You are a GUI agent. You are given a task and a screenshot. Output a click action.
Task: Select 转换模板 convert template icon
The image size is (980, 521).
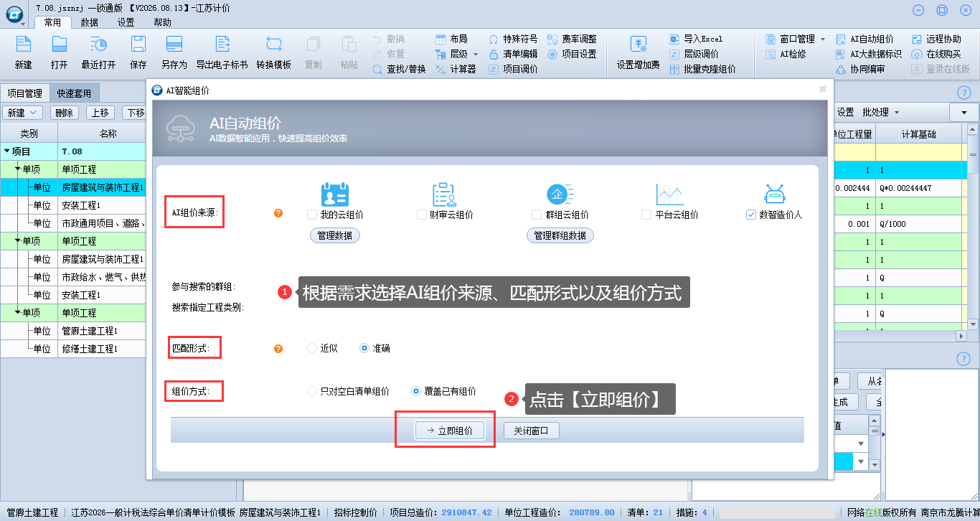click(x=274, y=44)
